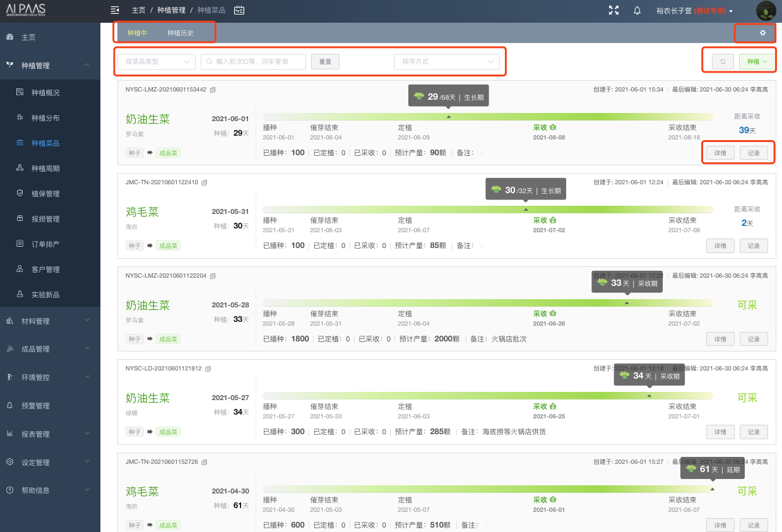
Task: Copy batch ID NYSC-LMZ-20210601122204 using copy icon
Action: pos(213,276)
